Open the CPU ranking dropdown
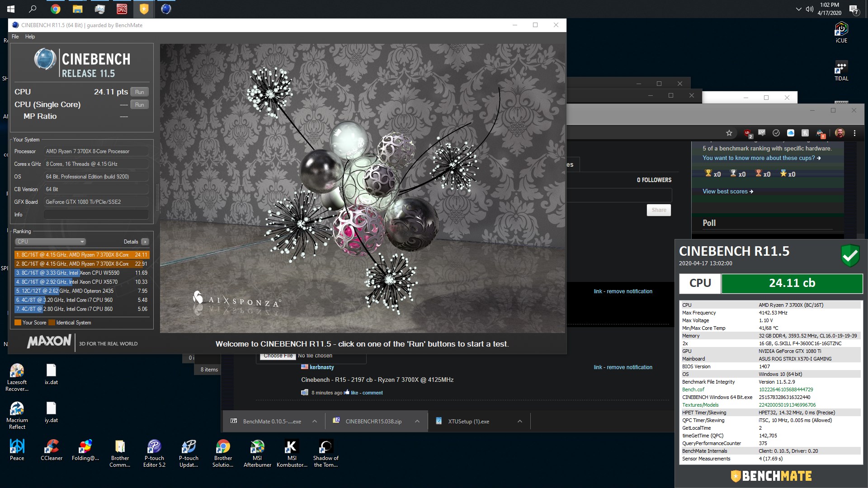 (x=51, y=242)
